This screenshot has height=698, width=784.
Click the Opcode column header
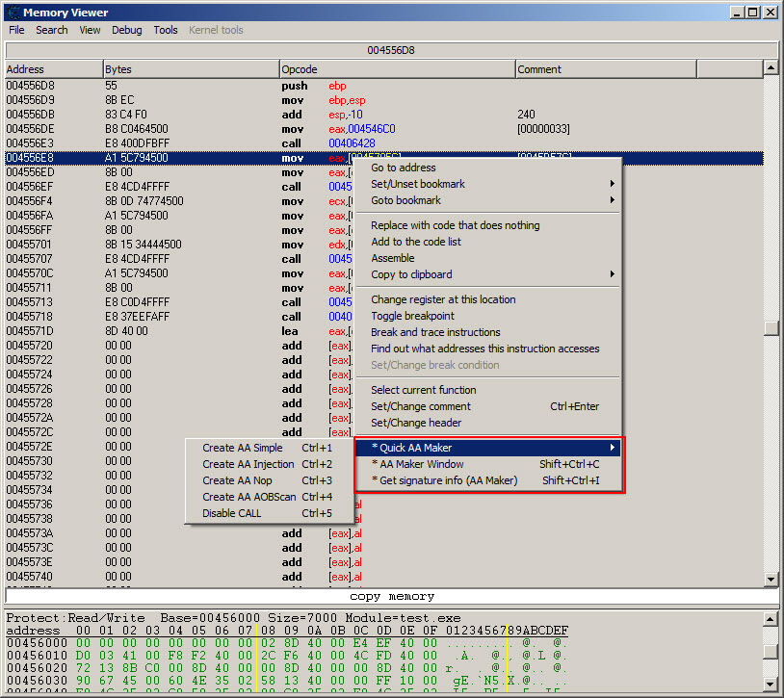point(398,69)
